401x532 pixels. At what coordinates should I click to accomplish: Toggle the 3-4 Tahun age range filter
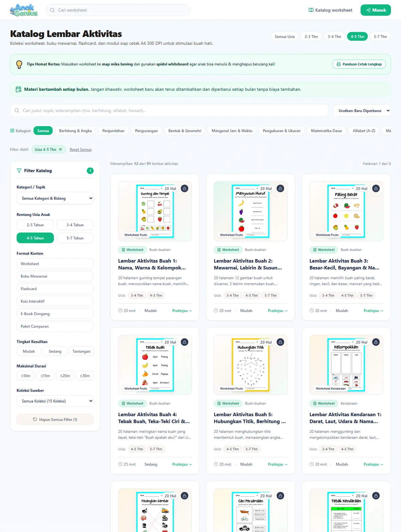pos(75,225)
